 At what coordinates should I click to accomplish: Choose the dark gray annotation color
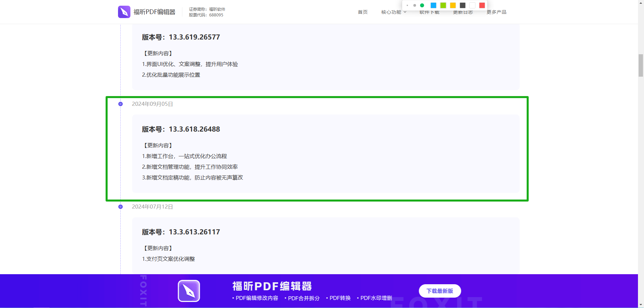(x=463, y=5)
